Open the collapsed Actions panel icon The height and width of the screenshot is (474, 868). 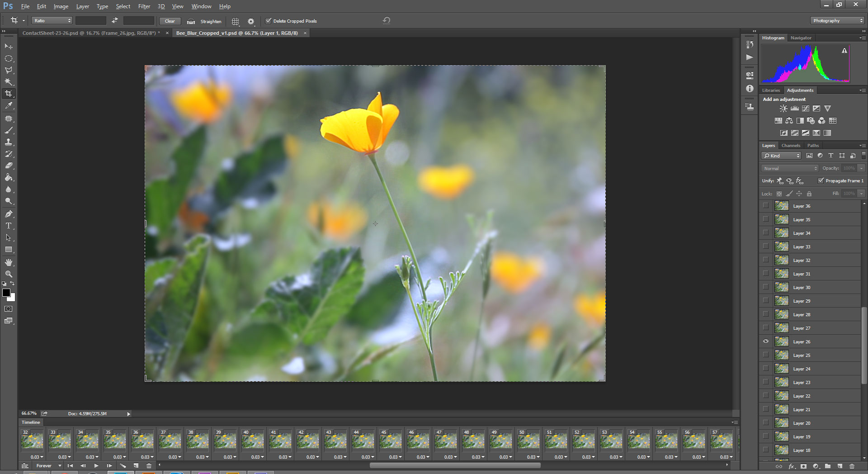(x=750, y=57)
